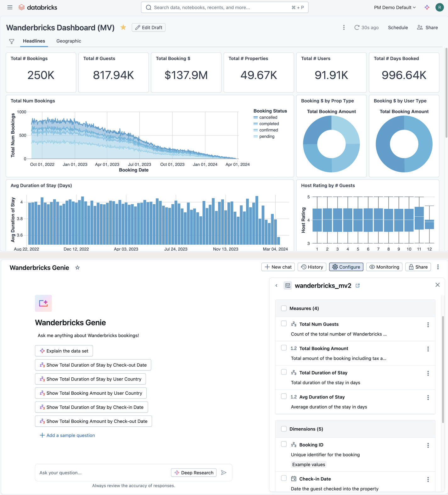Open the hamburger sidebar menu
The image size is (448, 495).
(x=10, y=7)
